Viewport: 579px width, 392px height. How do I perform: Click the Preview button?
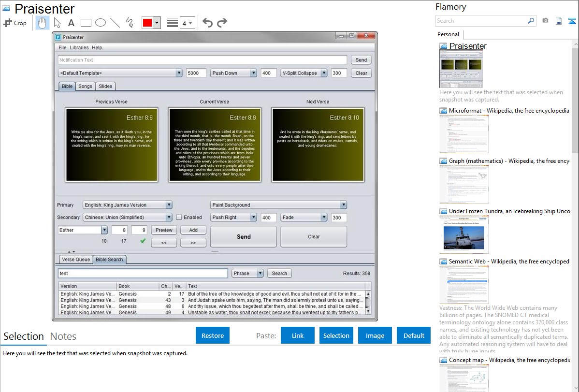(163, 230)
